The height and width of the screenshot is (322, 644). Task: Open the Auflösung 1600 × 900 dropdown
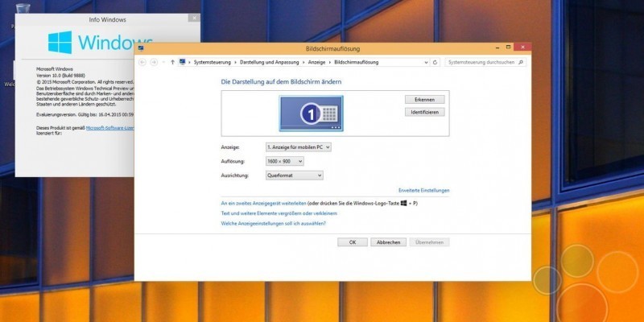tap(285, 162)
